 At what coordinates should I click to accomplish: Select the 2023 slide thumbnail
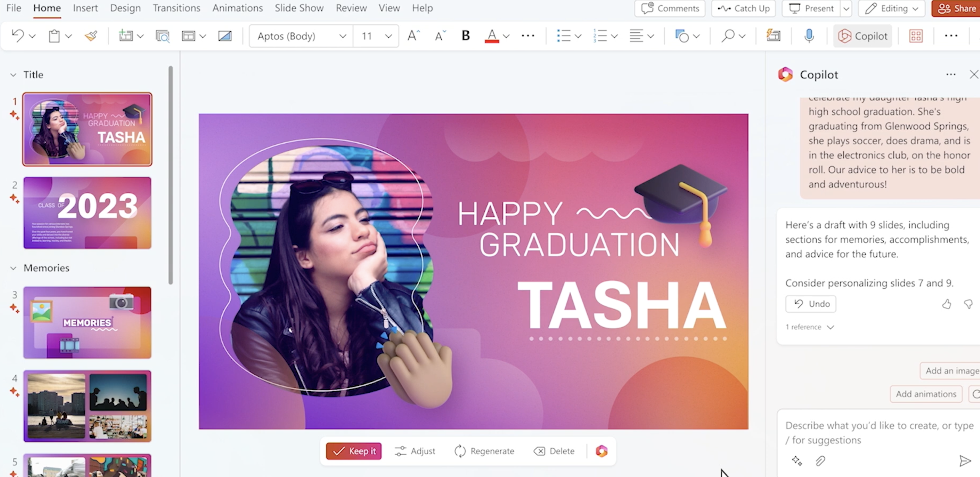pos(87,213)
